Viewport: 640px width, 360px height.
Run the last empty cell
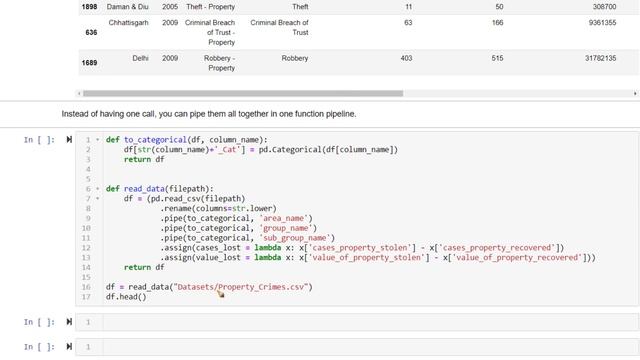[69, 347]
